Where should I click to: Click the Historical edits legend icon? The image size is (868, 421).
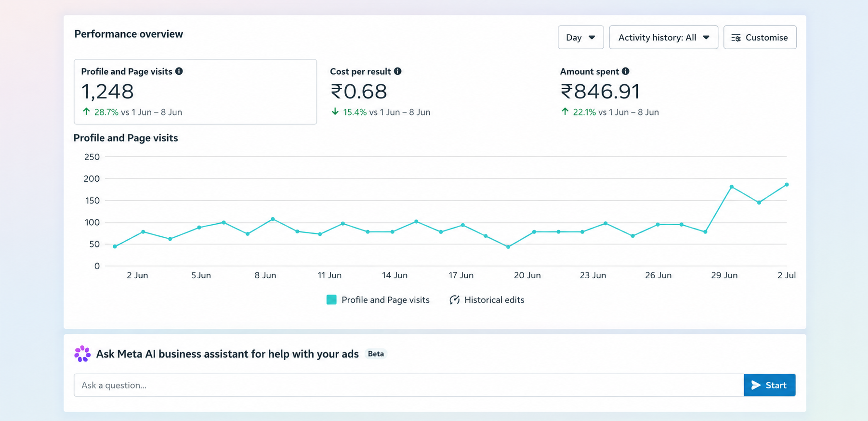[x=454, y=299]
